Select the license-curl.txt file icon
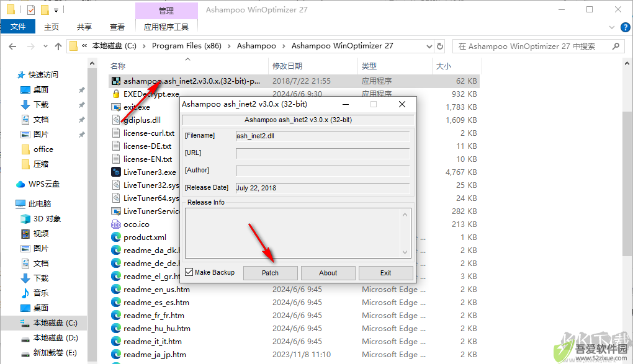The image size is (633, 364). click(x=116, y=133)
